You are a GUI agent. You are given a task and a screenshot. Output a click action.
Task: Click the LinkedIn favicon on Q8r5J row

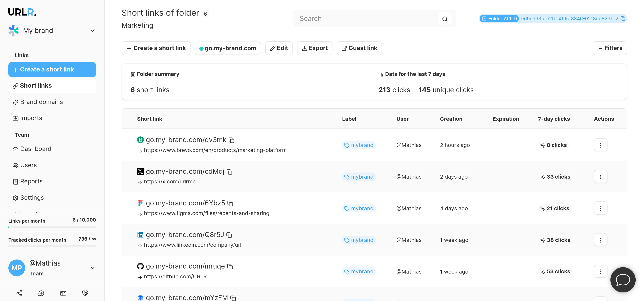pos(140,235)
